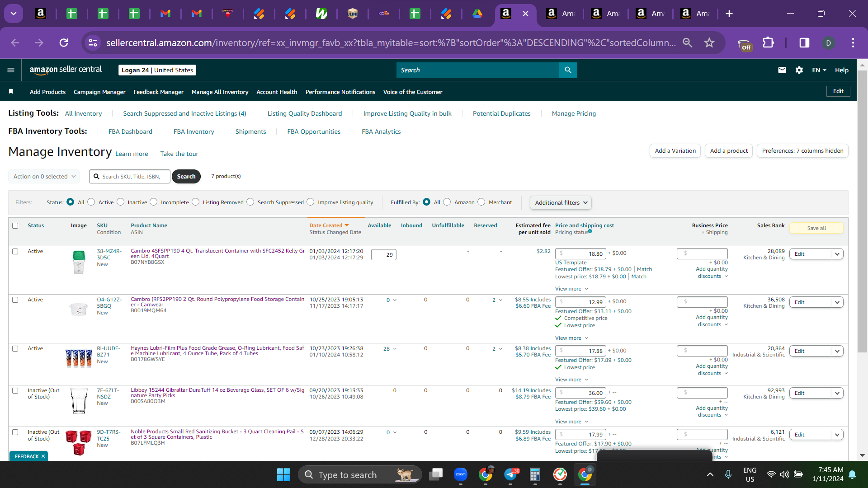Open Calculator from the taskbar
This screenshot has height=488, width=868.
(x=535, y=474)
